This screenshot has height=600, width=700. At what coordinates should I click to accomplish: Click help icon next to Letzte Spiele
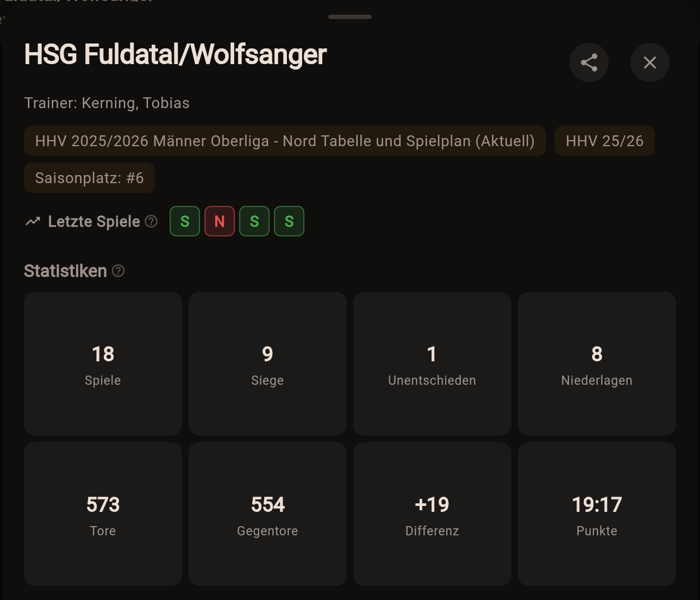[x=151, y=221]
